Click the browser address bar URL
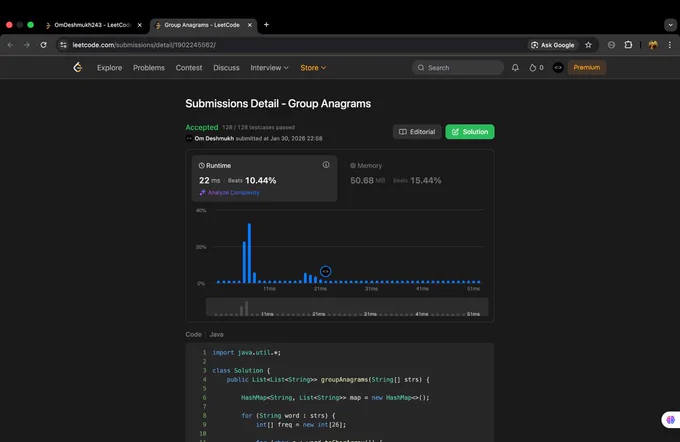This screenshot has height=442, width=680. (144, 45)
